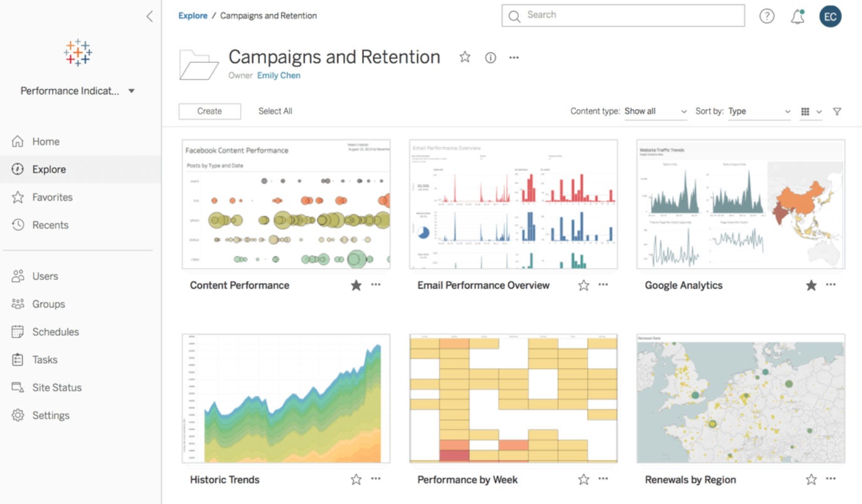This screenshot has width=862, height=504.
Task: Open owner Emily Chen's profile link
Action: (279, 75)
